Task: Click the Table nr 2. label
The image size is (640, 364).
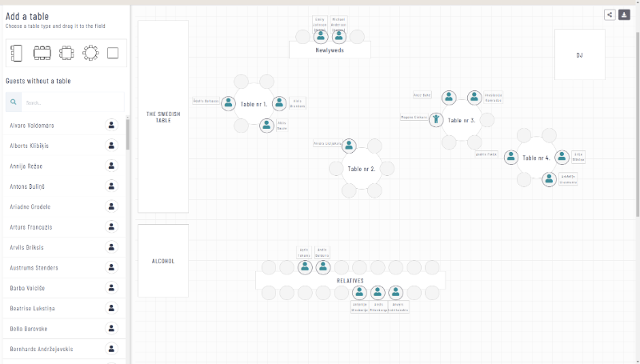Action: coord(361,169)
